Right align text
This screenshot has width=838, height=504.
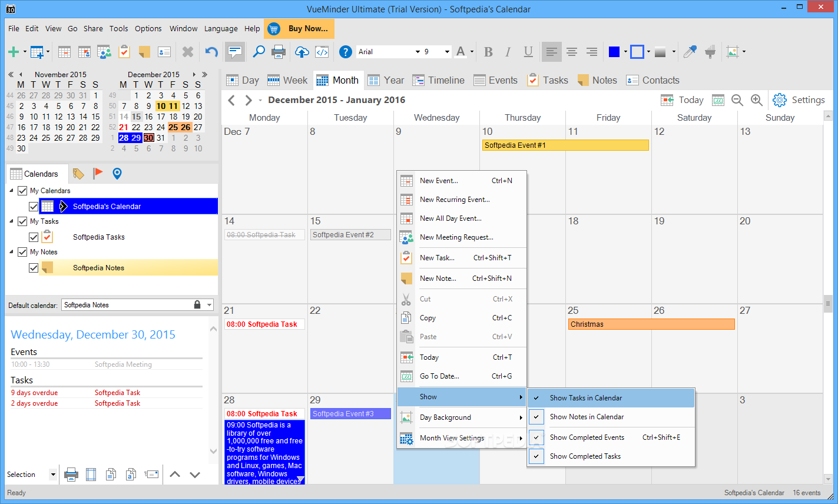(592, 52)
